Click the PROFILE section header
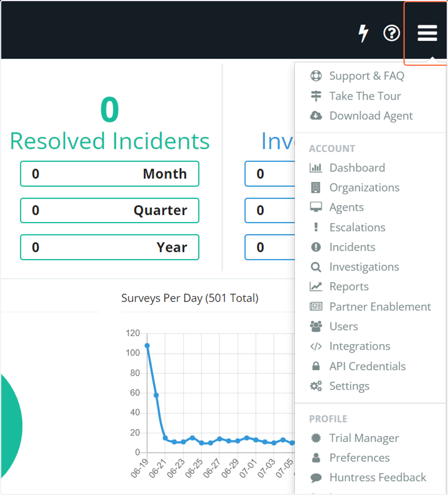448x495 pixels. [328, 419]
